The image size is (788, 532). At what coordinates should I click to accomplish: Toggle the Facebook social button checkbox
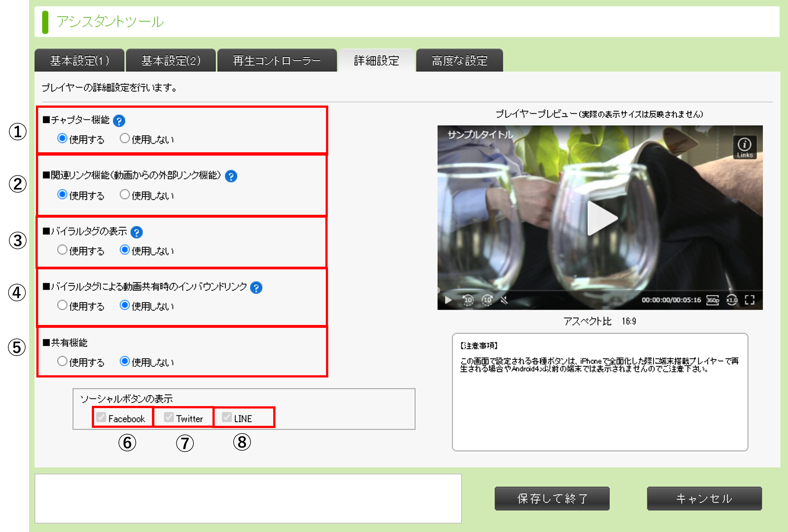pyautogui.click(x=101, y=417)
